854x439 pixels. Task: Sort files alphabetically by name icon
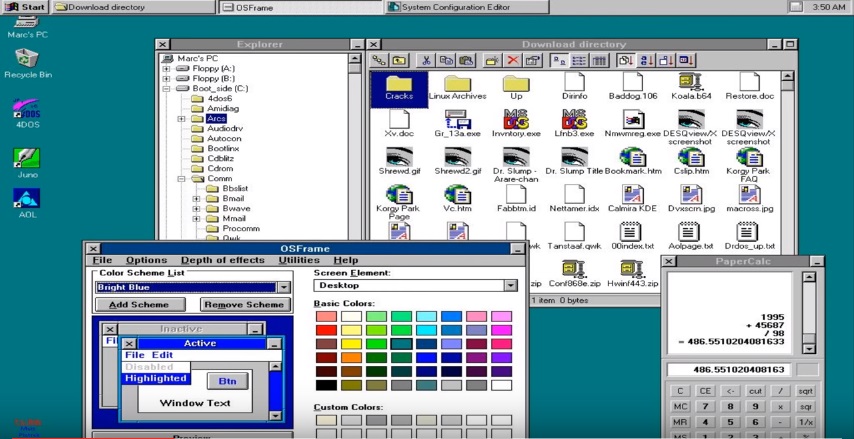tap(646, 60)
